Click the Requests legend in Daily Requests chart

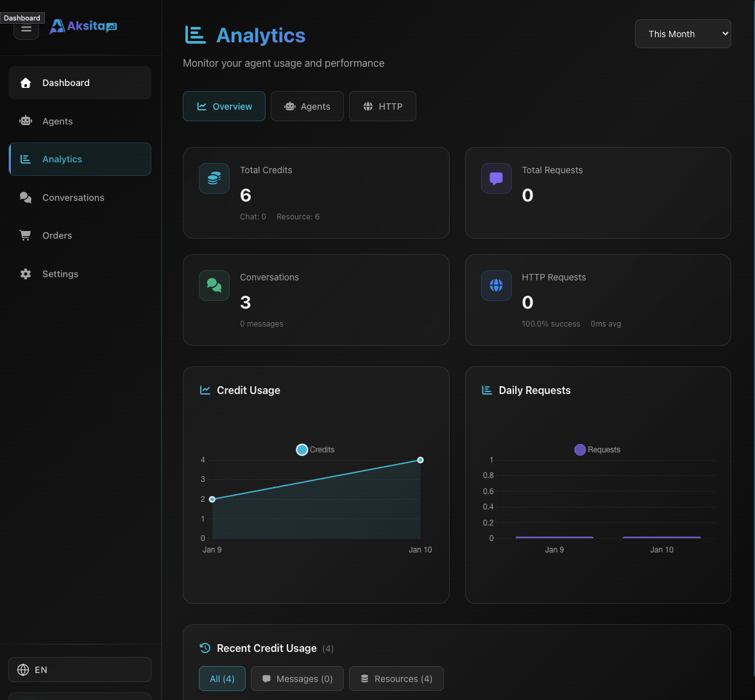(x=597, y=450)
